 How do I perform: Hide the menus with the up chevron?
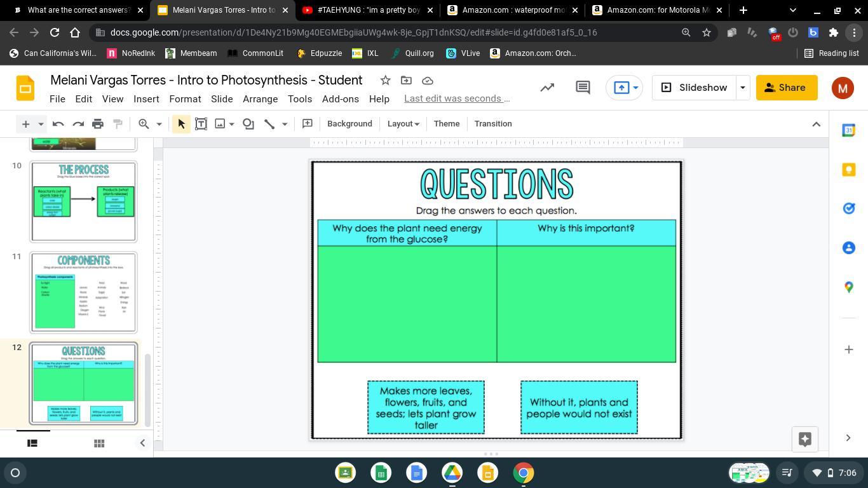(x=817, y=124)
